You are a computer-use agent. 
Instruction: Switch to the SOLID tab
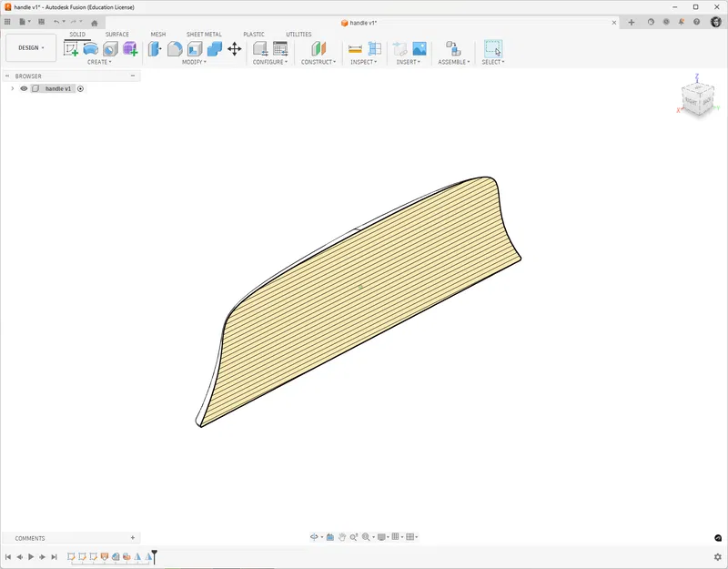77,35
